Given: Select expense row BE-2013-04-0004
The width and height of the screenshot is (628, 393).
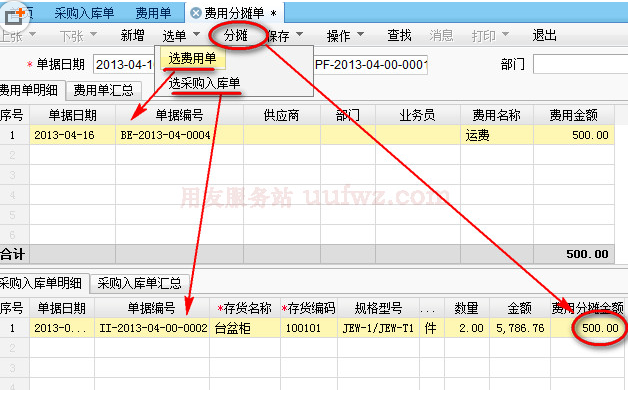Looking at the screenshot, I should [x=307, y=135].
